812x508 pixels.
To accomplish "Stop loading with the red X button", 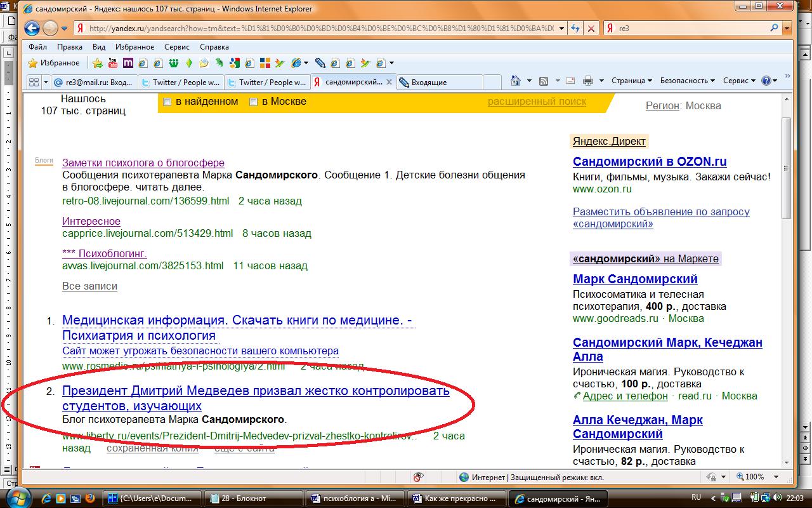I will (591, 29).
